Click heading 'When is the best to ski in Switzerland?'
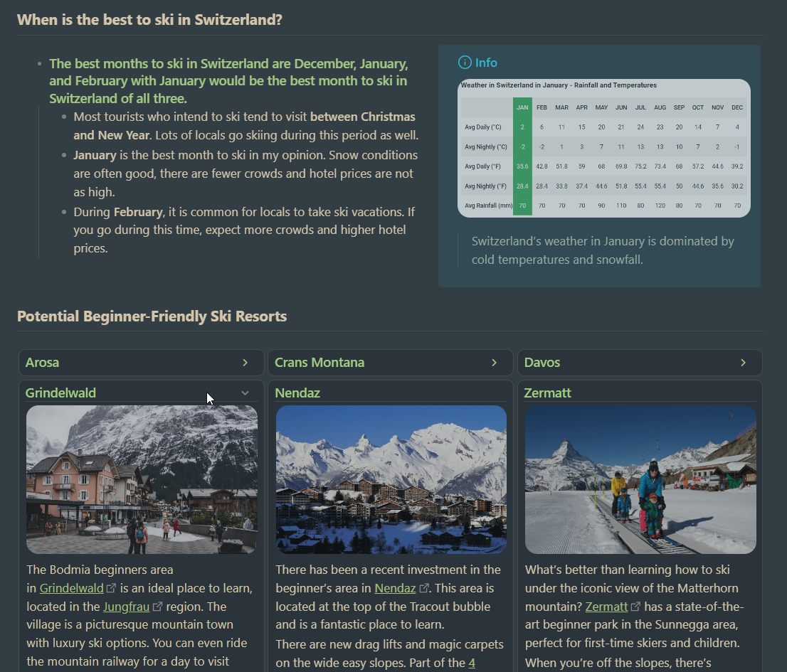The image size is (787, 672). click(x=149, y=20)
